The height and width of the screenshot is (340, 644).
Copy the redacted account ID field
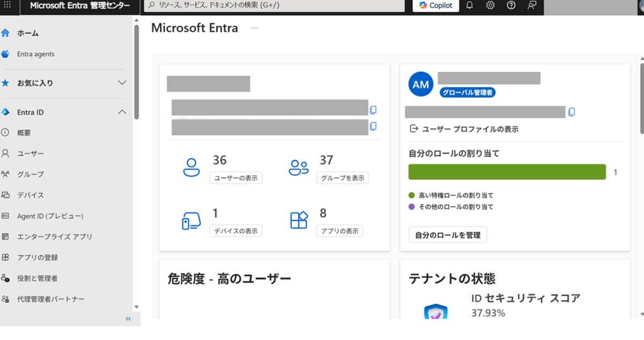pyautogui.click(x=572, y=112)
